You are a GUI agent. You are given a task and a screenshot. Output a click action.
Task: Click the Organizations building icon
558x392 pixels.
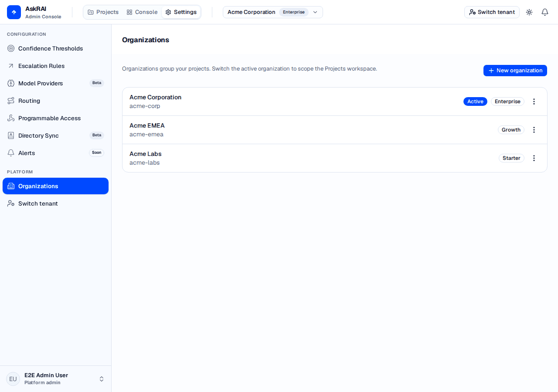[x=11, y=186]
